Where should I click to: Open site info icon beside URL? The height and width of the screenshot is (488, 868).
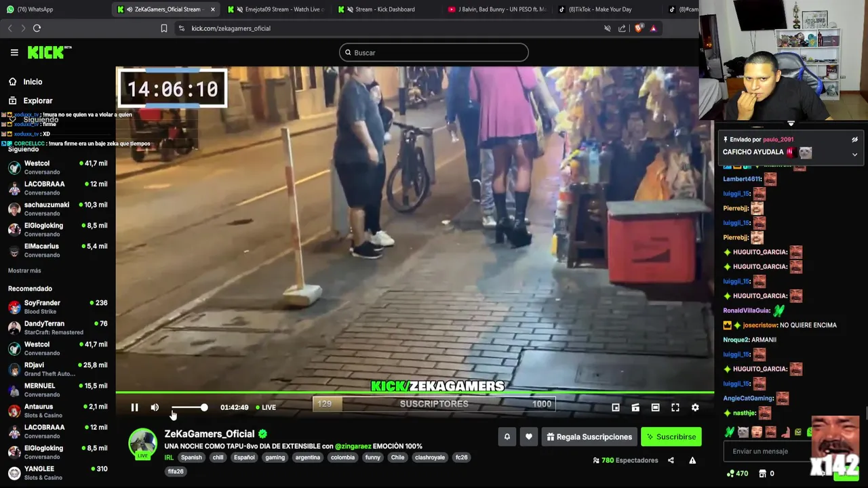tap(181, 28)
